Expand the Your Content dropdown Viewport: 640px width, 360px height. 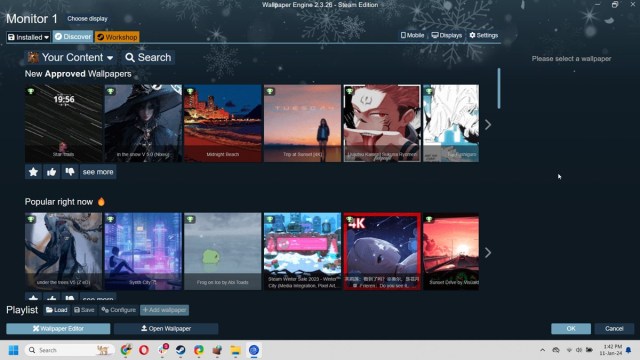70,58
